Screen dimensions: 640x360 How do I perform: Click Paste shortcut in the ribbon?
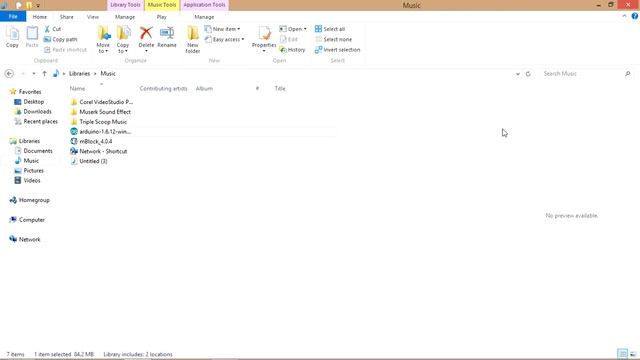click(65, 50)
